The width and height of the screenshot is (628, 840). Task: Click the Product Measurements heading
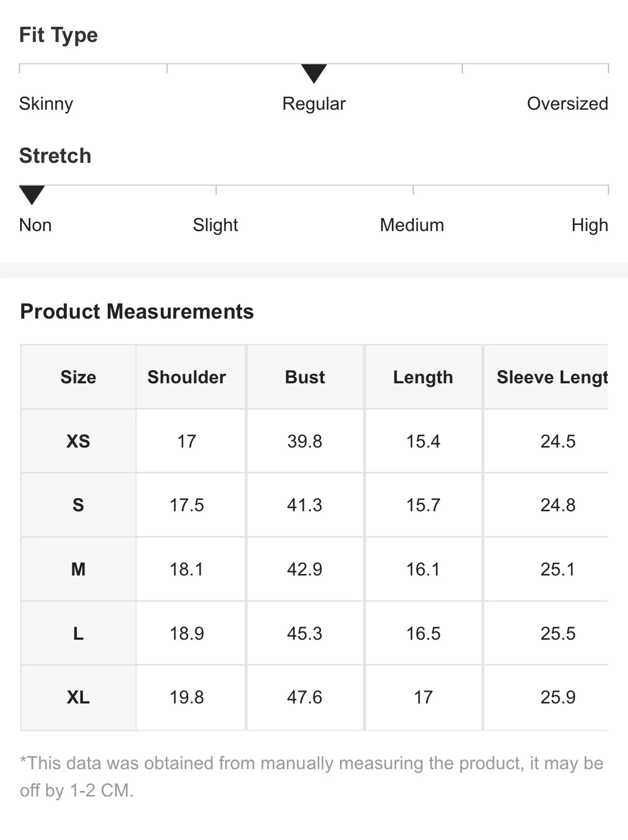[x=137, y=312]
